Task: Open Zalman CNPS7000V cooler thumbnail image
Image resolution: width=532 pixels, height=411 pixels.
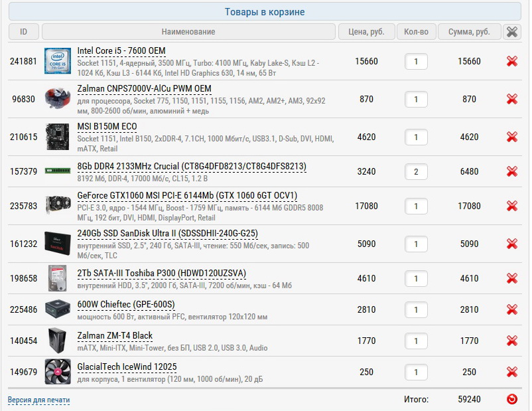Action: tap(58, 98)
